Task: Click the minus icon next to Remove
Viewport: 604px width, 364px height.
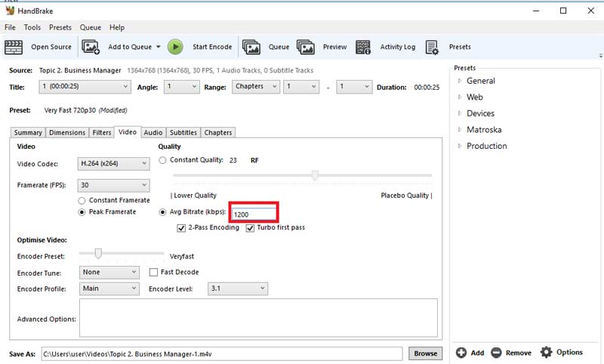Action: click(496, 353)
